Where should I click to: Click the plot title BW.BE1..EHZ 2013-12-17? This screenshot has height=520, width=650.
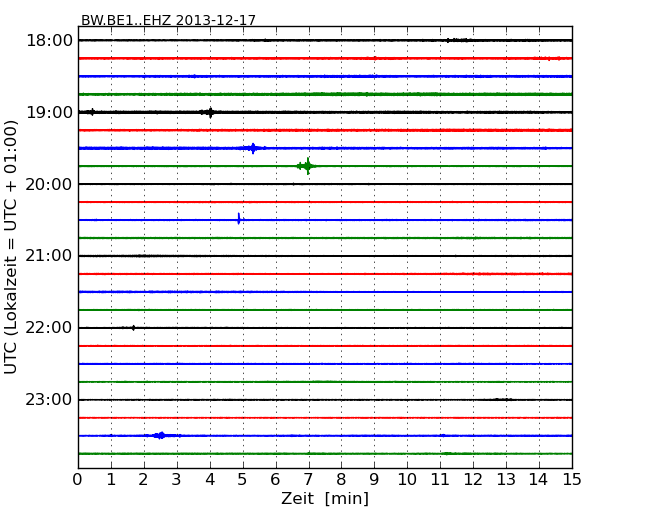168,20
